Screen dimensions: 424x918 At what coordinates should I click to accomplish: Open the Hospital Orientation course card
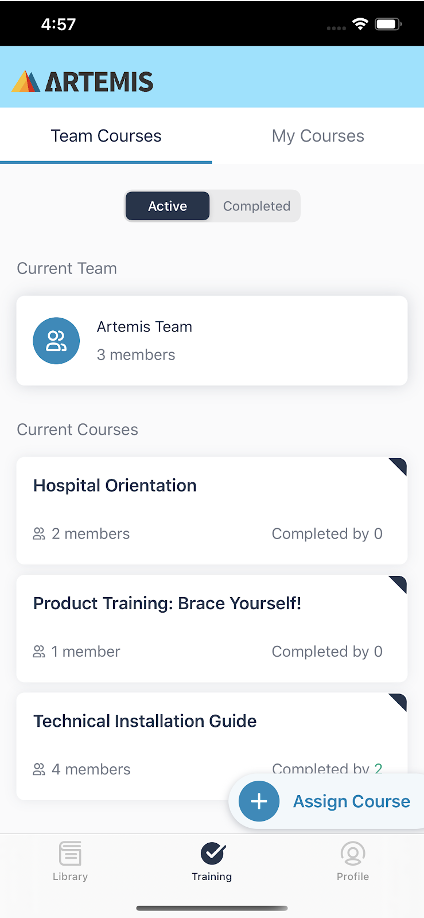(212, 511)
